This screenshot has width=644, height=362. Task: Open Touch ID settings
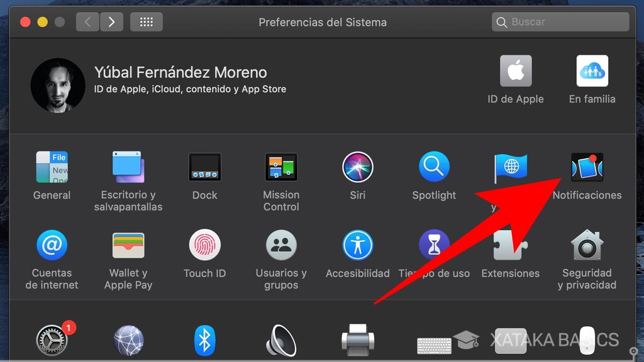click(x=204, y=246)
